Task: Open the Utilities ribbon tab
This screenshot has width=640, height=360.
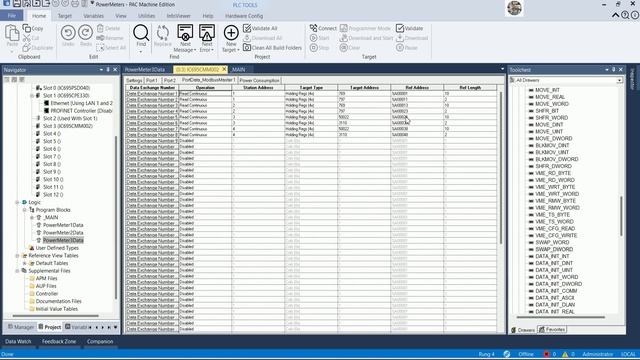Action: pos(147,16)
